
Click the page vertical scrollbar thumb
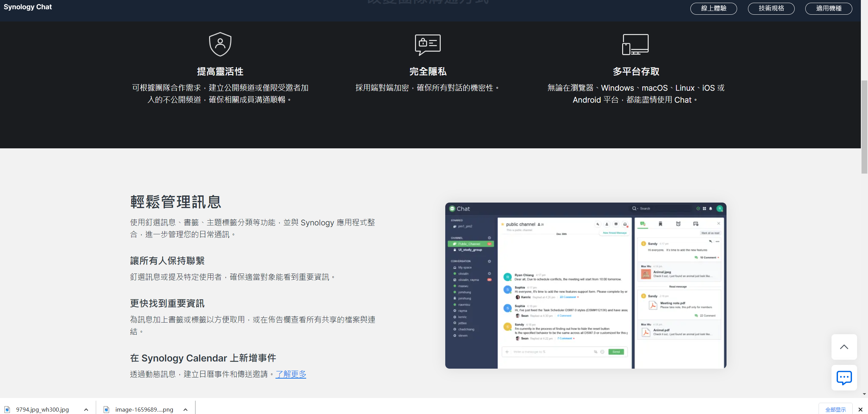point(864,127)
